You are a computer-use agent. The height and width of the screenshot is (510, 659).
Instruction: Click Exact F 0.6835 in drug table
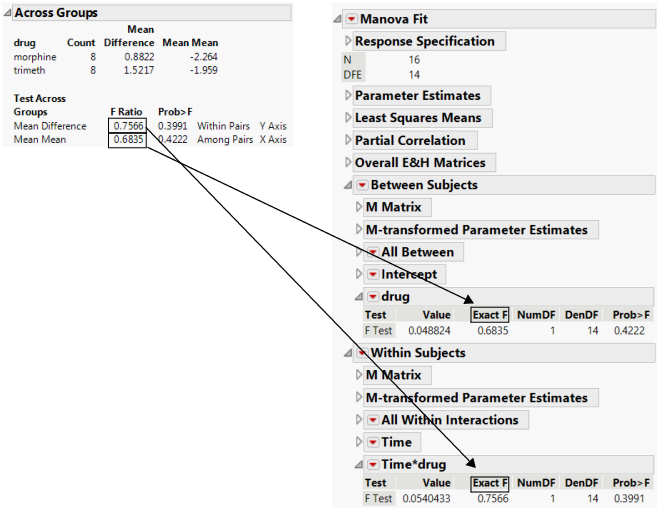493,331
